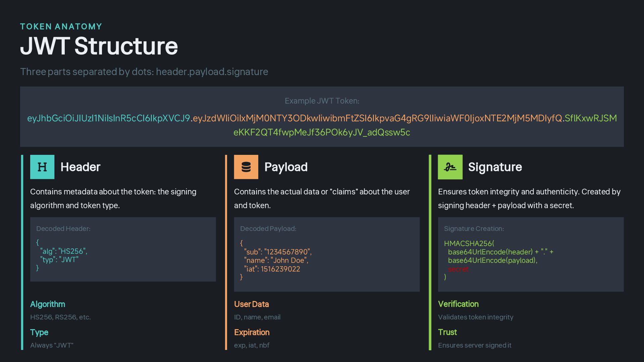This screenshot has width=644, height=362.
Task: Click the Decoded Header code block
Action: click(x=123, y=249)
